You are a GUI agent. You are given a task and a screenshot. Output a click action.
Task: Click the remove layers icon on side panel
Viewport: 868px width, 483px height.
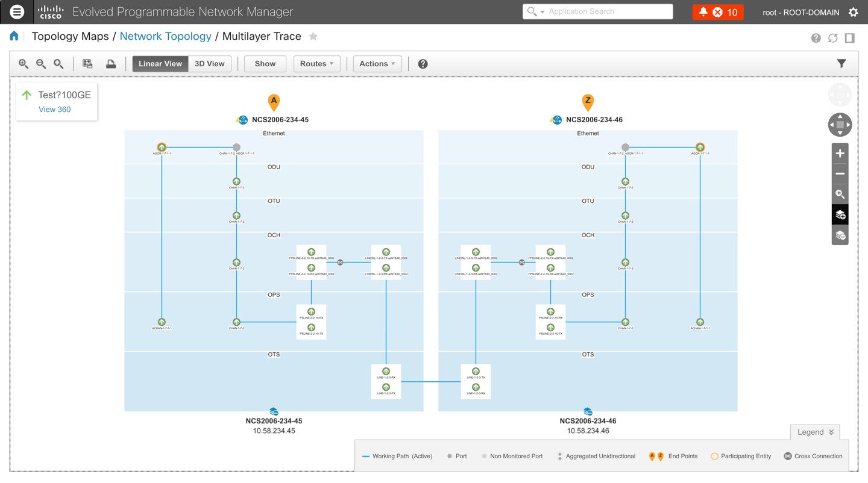point(840,235)
